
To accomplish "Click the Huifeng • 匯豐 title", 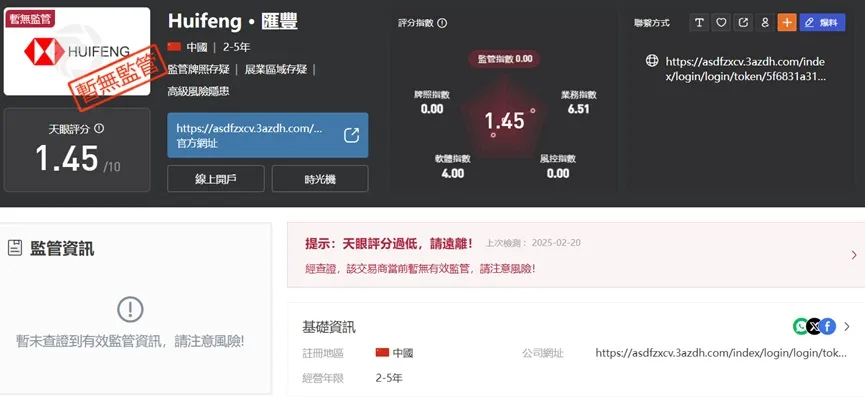I will pyautogui.click(x=233, y=22).
